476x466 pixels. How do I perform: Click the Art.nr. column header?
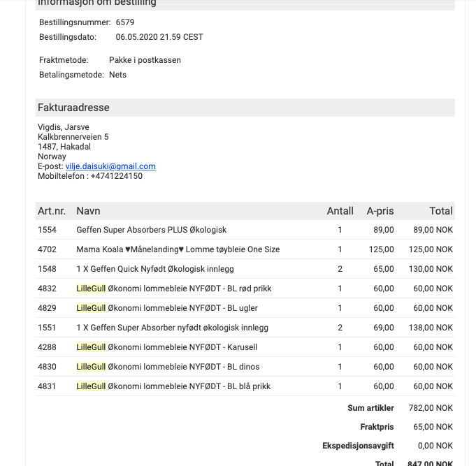tap(52, 211)
